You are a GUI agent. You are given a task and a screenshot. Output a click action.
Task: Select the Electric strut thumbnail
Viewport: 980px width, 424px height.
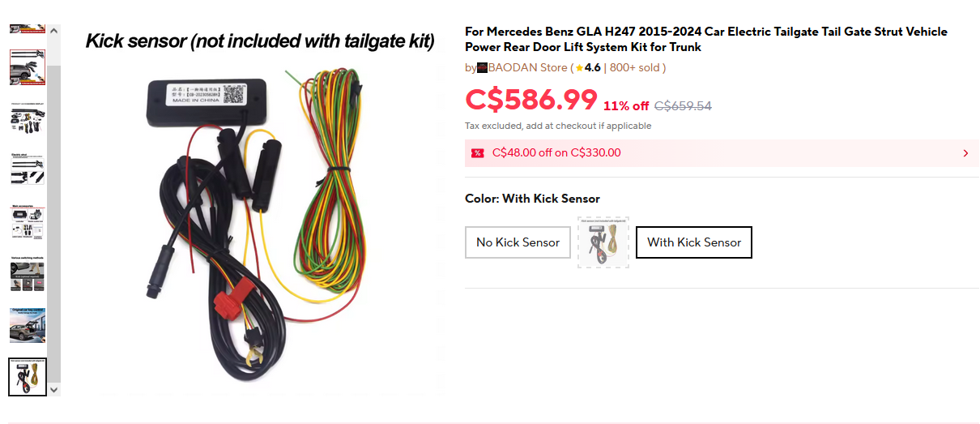coord(28,169)
